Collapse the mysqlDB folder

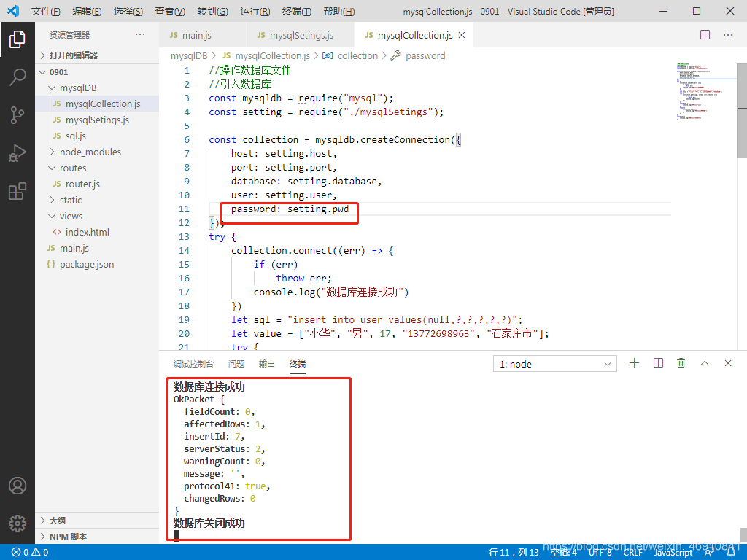point(77,88)
